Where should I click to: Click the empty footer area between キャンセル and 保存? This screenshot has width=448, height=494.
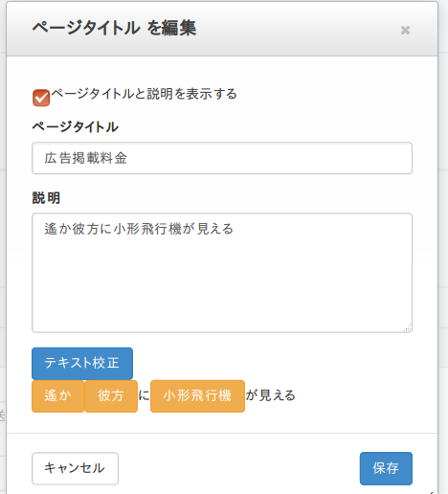(239, 468)
